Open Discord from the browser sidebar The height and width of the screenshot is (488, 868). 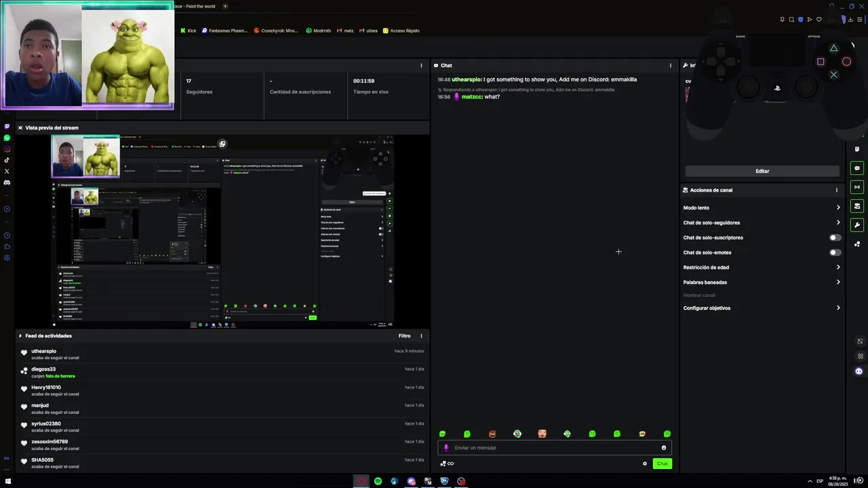click(7, 182)
